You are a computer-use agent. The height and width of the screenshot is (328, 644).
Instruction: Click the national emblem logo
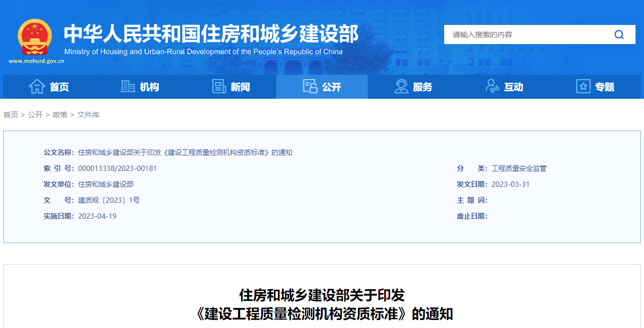coord(35,37)
